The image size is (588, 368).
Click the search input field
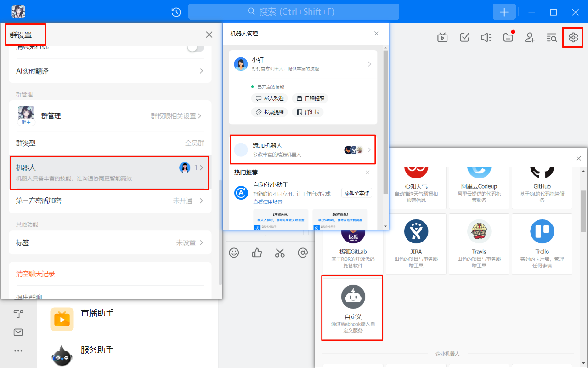(294, 12)
